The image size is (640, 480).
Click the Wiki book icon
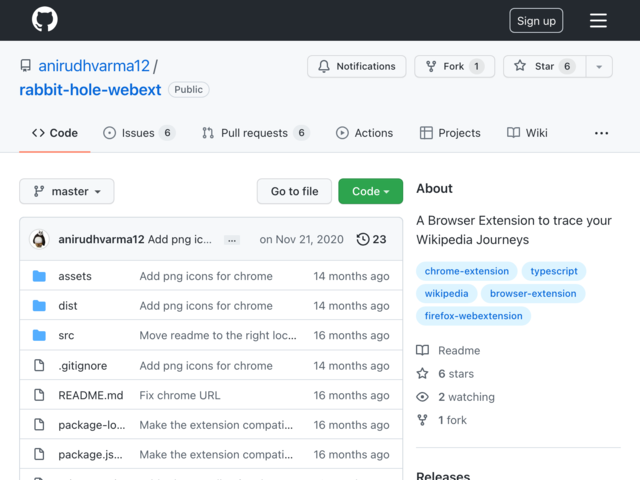[x=513, y=133]
